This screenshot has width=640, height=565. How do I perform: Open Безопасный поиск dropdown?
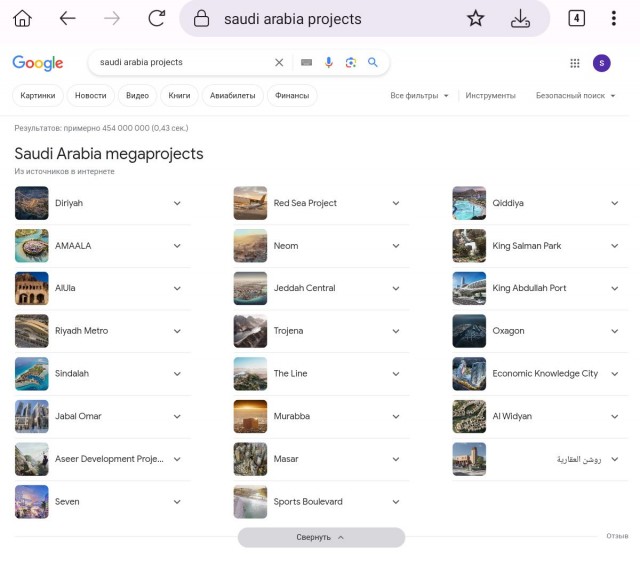pyautogui.click(x=576, y=96)
